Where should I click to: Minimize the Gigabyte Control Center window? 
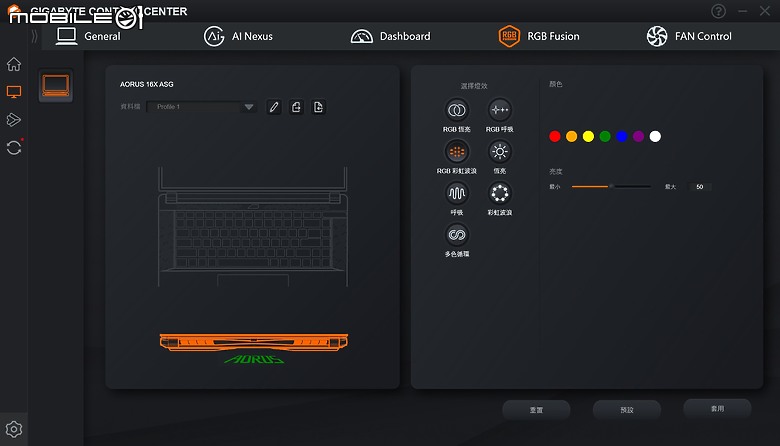click(743, 11)
